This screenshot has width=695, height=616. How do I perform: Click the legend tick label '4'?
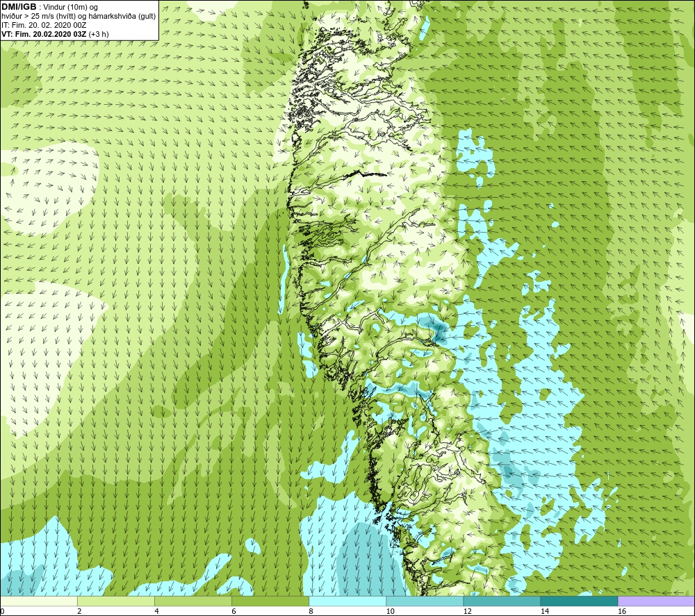click(156, 612)
